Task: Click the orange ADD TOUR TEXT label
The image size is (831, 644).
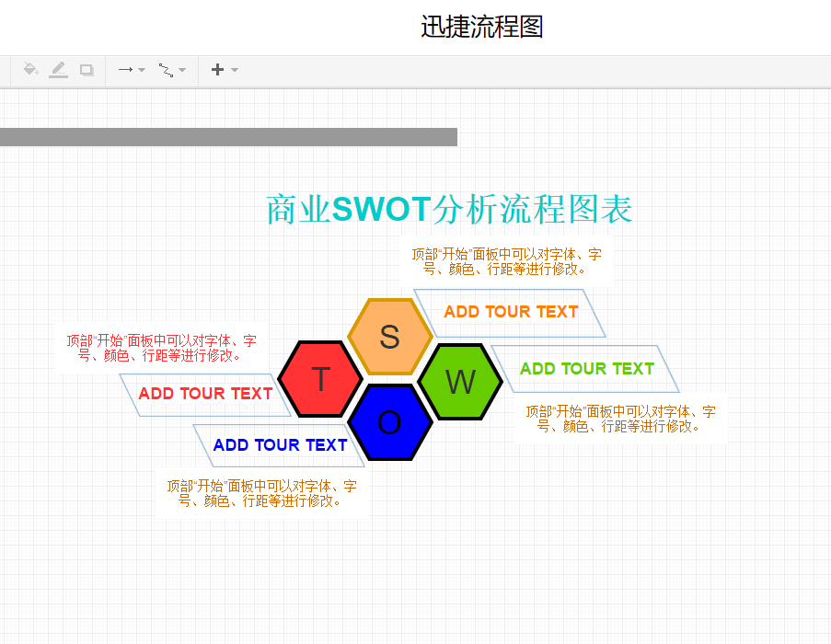Action: tap(511, 311)
